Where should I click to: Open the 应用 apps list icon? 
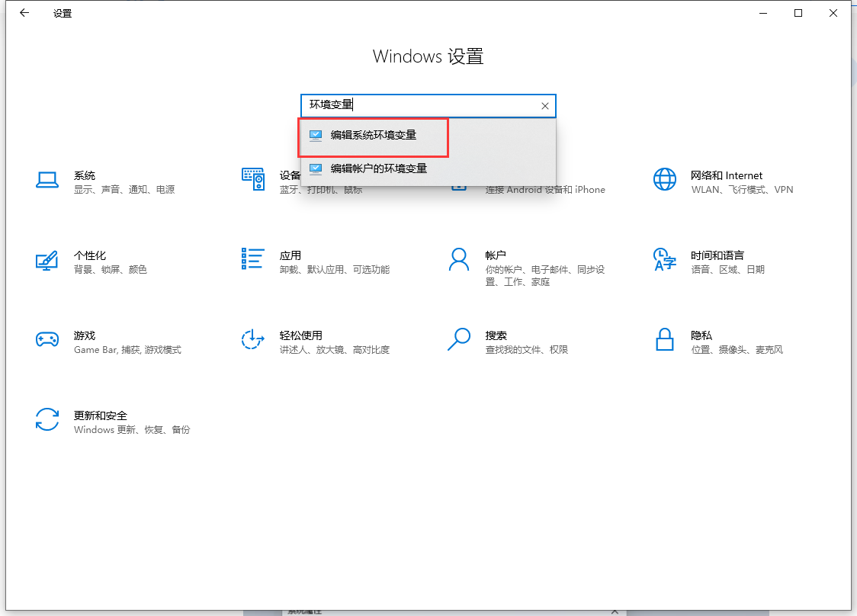point(253,258)
